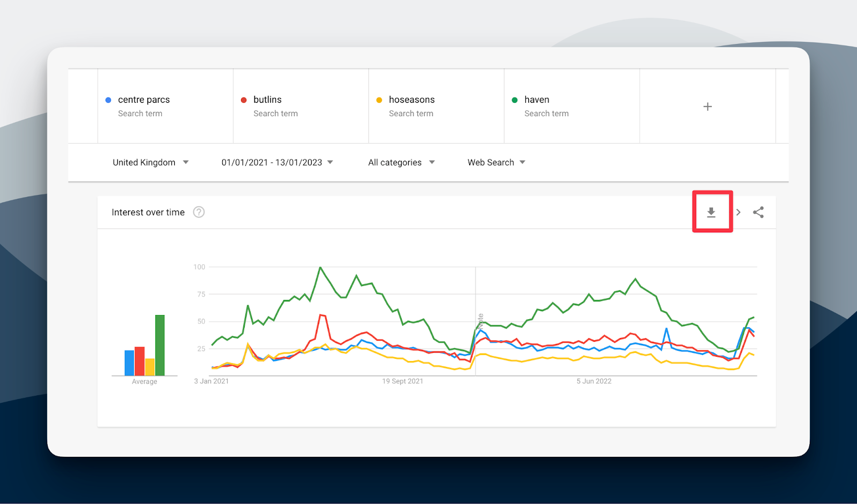Click the green haven average bar

click(x=160, y=345)
